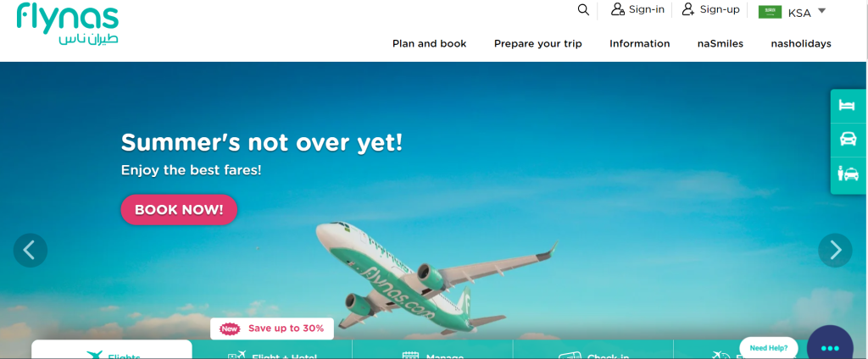Select the car rental icon in side panel
This screenshot has height=359, width=868.
848,139
